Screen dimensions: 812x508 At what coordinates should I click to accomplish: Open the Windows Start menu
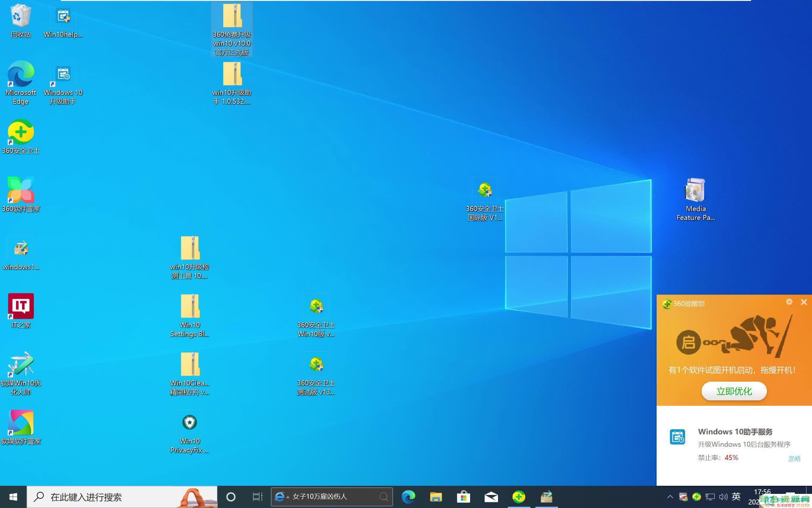click(13, 497)
